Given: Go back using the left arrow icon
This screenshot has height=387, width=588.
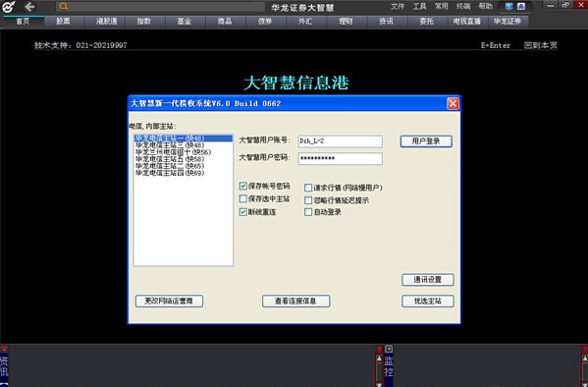Looking at the screenshot, I should click(x=29, y=7).
